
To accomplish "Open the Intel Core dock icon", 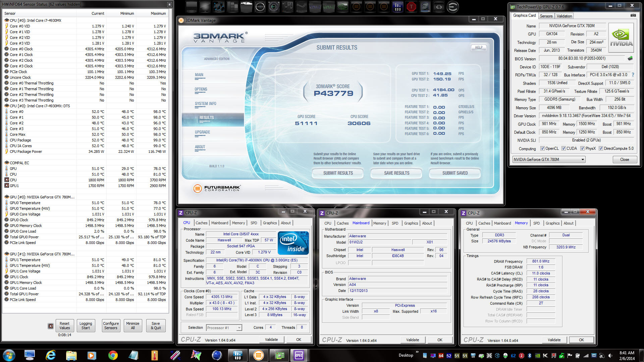I will pos(425,7).
